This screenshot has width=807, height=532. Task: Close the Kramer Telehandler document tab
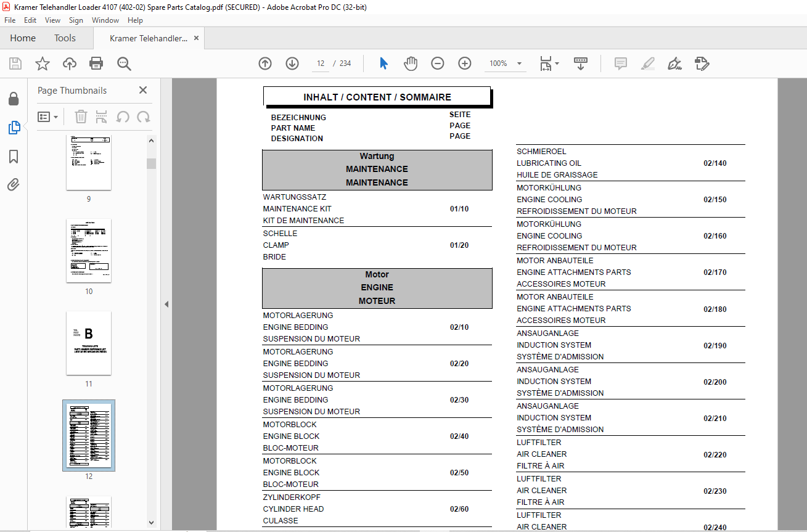click(197, 38)
